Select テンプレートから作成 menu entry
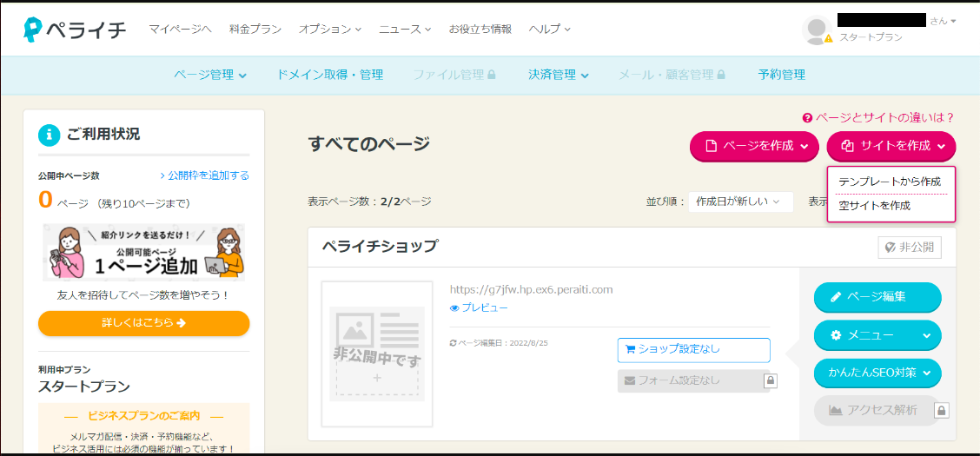980x456 pixels. (x=890, y=182)
